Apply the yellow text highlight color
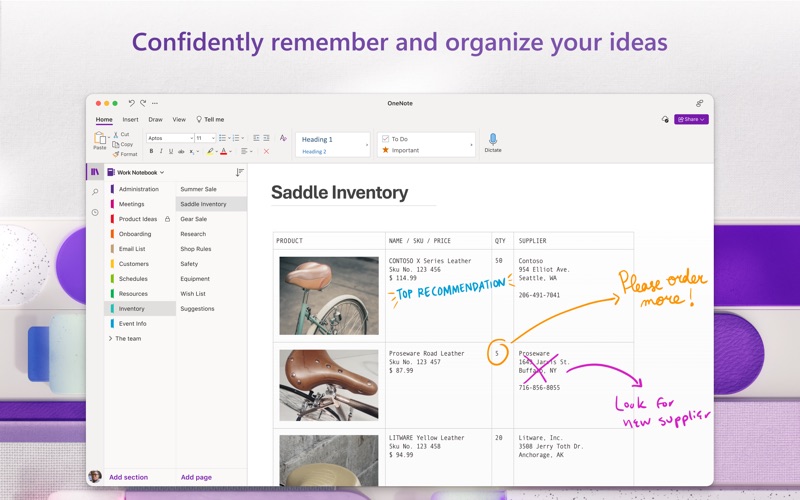This screenshot has height=500, width=800. 210,152
